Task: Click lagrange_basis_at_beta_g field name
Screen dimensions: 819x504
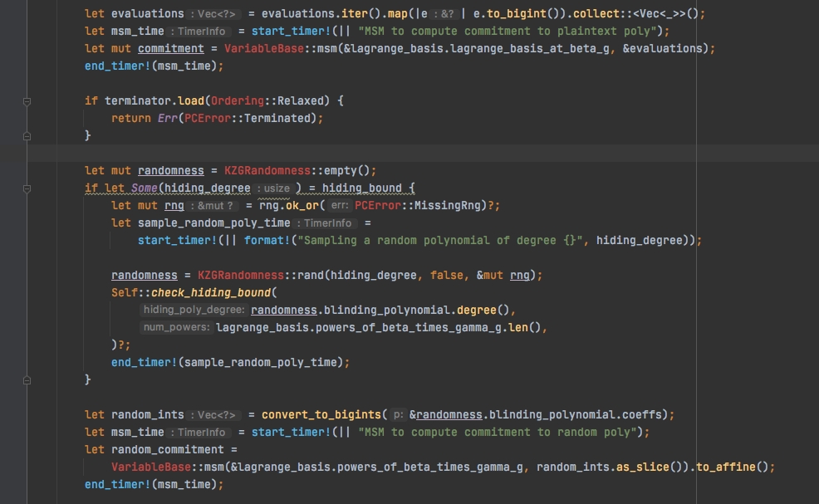Action: (530, 48)
